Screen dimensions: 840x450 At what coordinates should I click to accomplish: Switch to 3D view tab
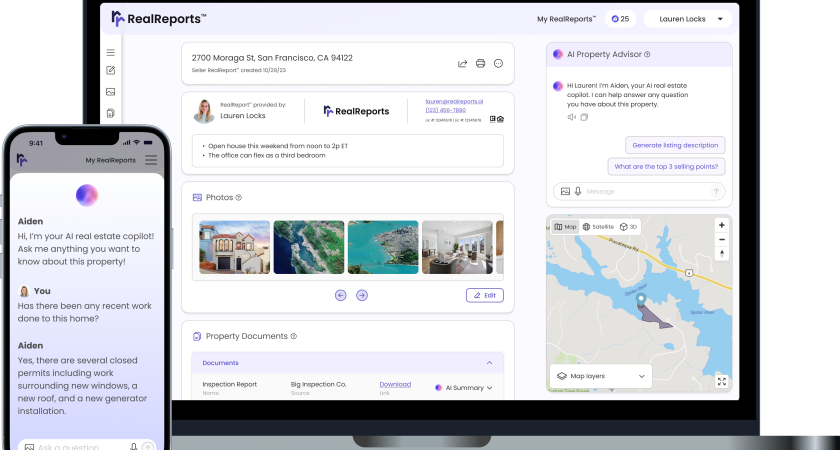click(628, 227)
